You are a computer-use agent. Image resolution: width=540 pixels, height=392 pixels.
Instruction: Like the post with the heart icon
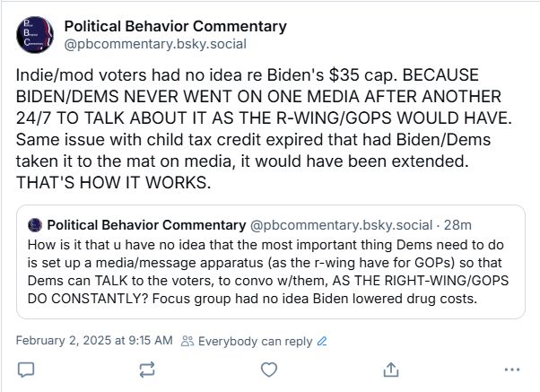click(x=268, y=369)
